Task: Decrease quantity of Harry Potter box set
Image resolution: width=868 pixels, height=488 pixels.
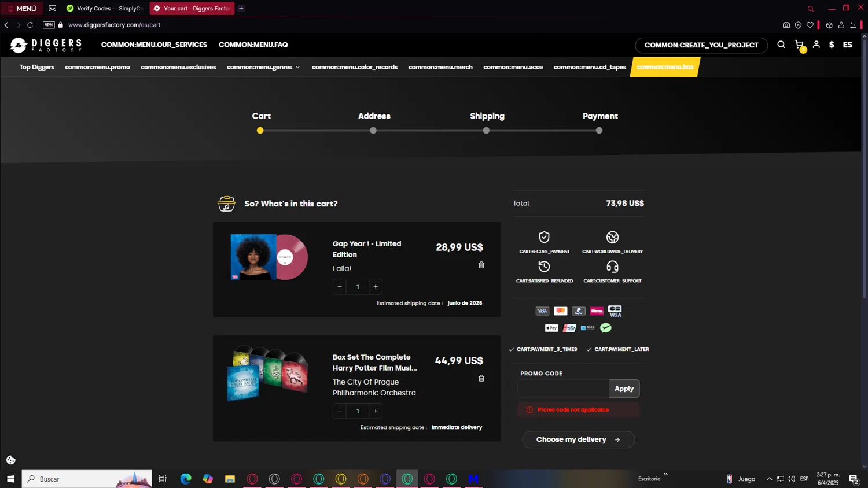Action: pos(340,411)
